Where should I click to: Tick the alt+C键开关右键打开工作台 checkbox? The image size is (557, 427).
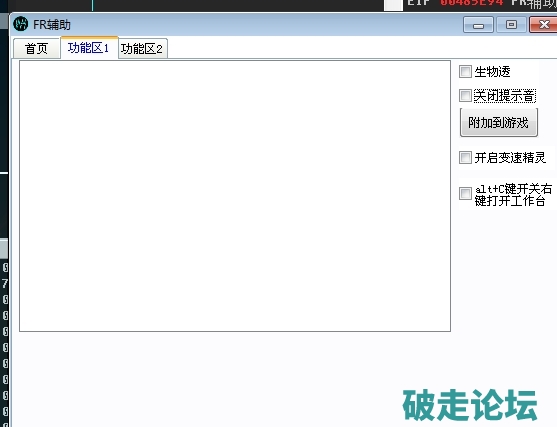465,194
